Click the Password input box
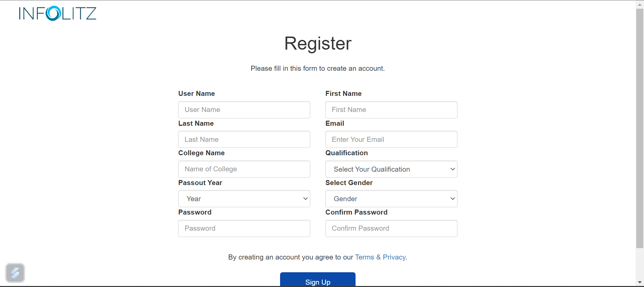644x287 pixels. point(244,229)
